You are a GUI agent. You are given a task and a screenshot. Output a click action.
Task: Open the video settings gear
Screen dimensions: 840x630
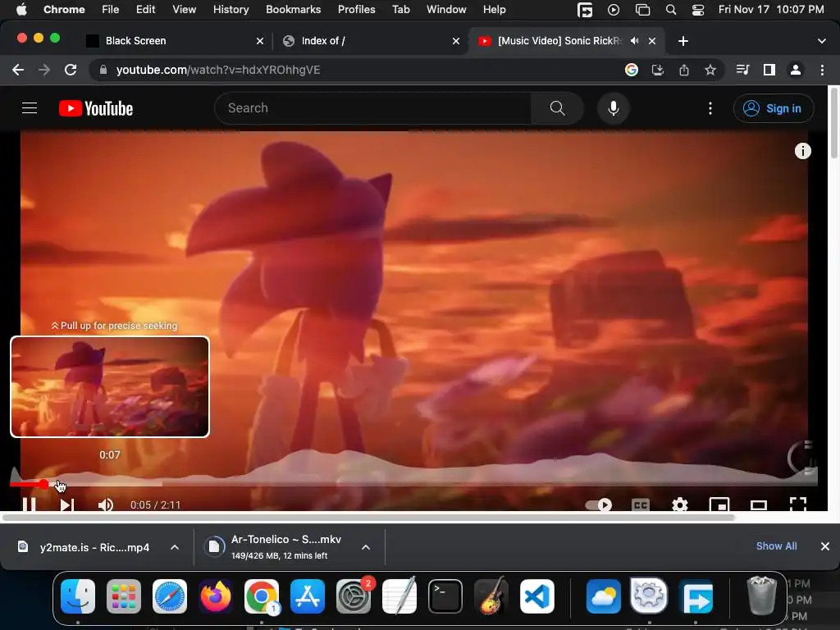(680, 504)
